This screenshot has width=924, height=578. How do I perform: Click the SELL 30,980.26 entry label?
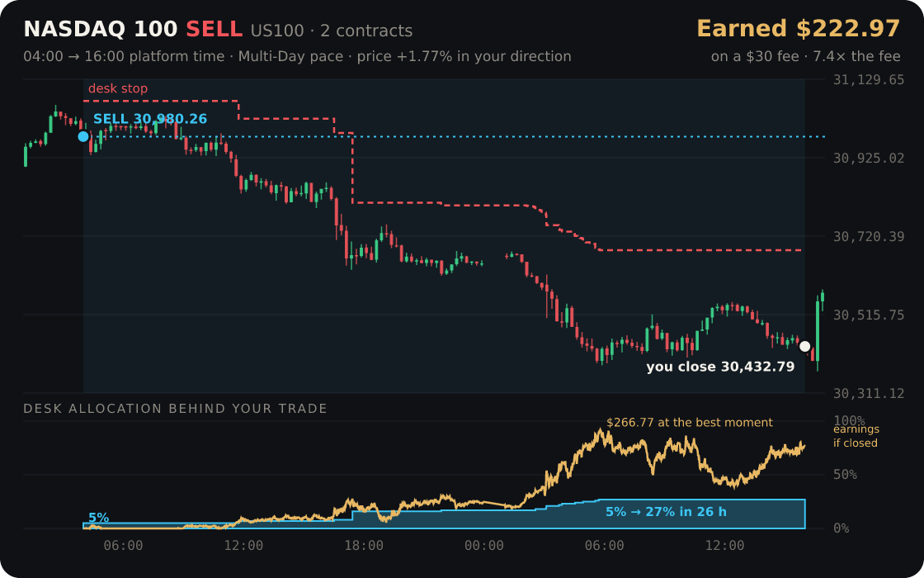pyautogui.click(x=150, y=119)
